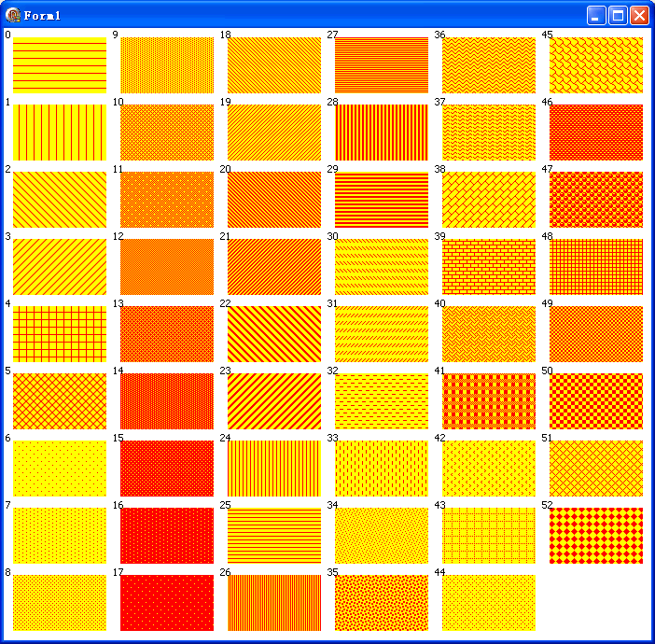This screenshot has width=655, height=644.
Task: Click the narrow vertical swatch 26
Action: pyautogui.click(x=274, y=603)
